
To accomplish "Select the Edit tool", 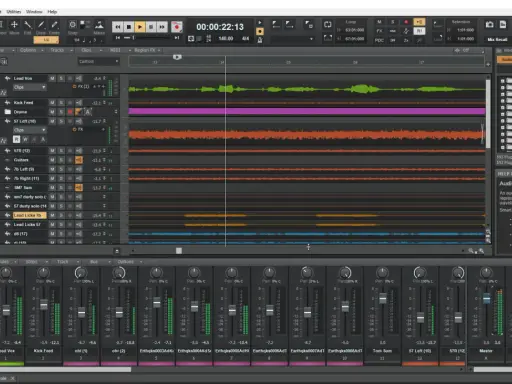I will (28, 24).
